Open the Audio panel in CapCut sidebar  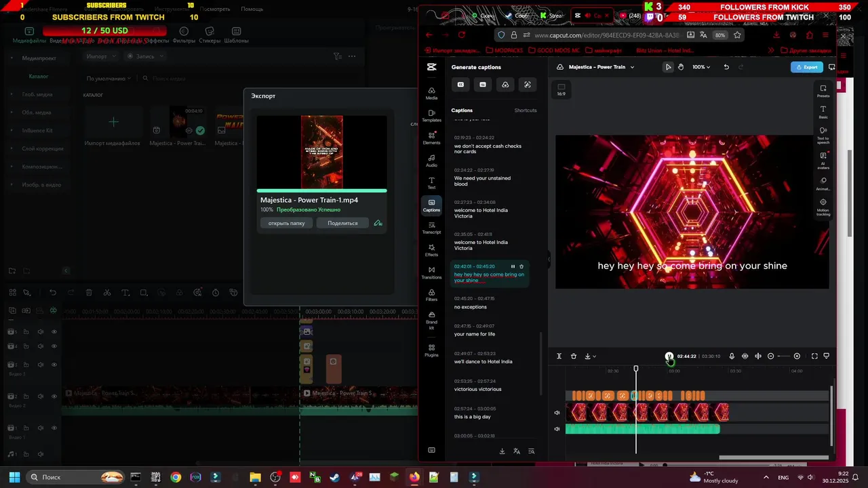pos(431,161)
